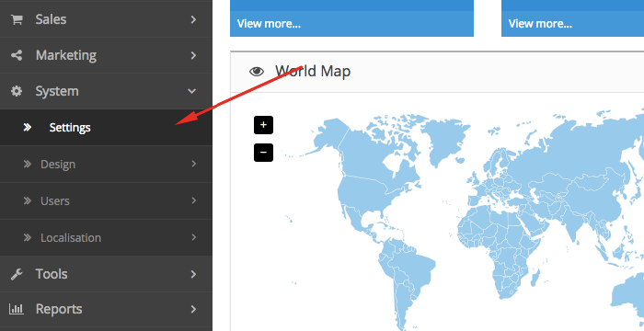The height and width of the screenshot is (331, 644).
Task: Click the double-arrow icon next to Localisation
Action: (x=28, y=237)
